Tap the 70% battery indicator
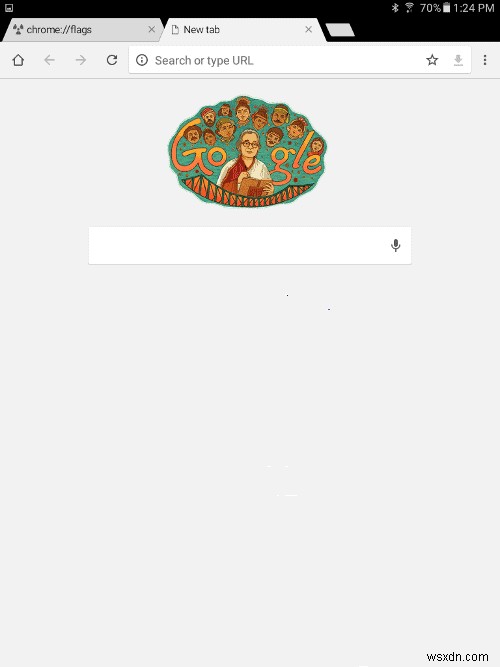The image size is (500, 667). point(435,8)
